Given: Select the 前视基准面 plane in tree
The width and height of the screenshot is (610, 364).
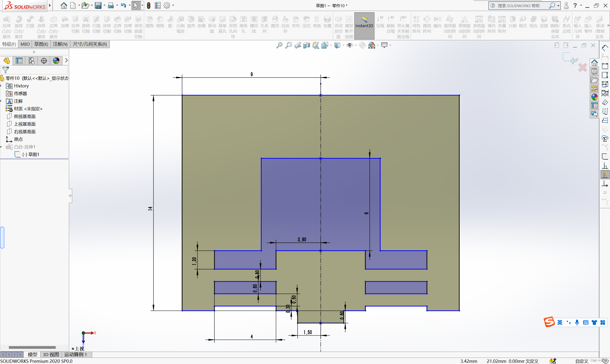Looking at the screenshot, I should [x=25, y=116].
